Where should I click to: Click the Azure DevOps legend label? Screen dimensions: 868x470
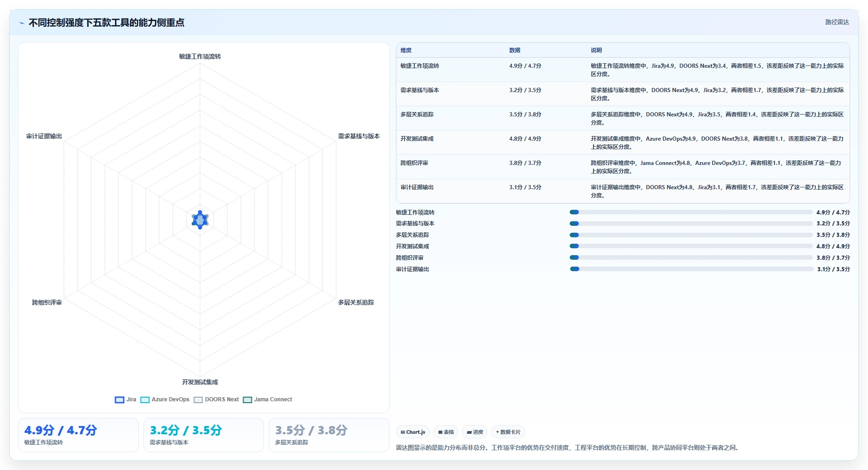point(170,399)
